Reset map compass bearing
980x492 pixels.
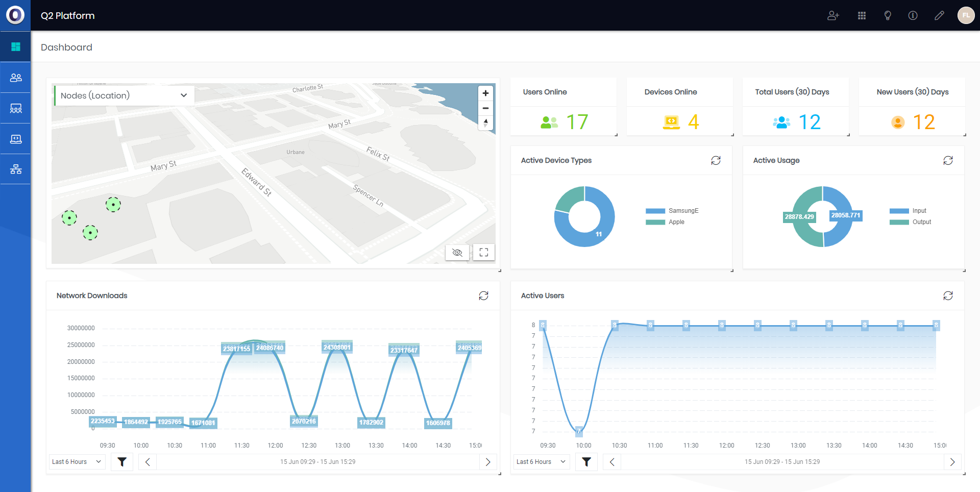tap(485, 123)
